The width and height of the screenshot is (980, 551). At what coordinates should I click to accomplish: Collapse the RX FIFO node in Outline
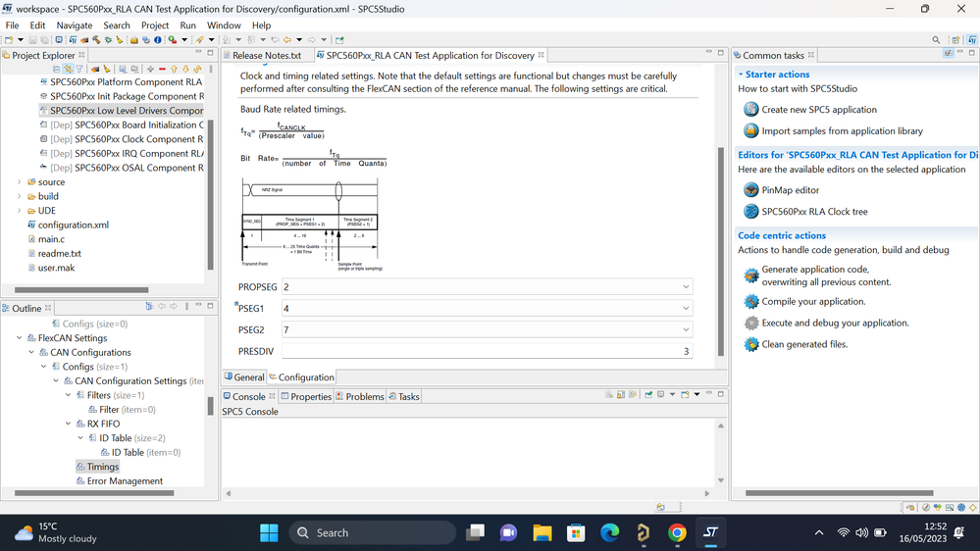point(68,424)
